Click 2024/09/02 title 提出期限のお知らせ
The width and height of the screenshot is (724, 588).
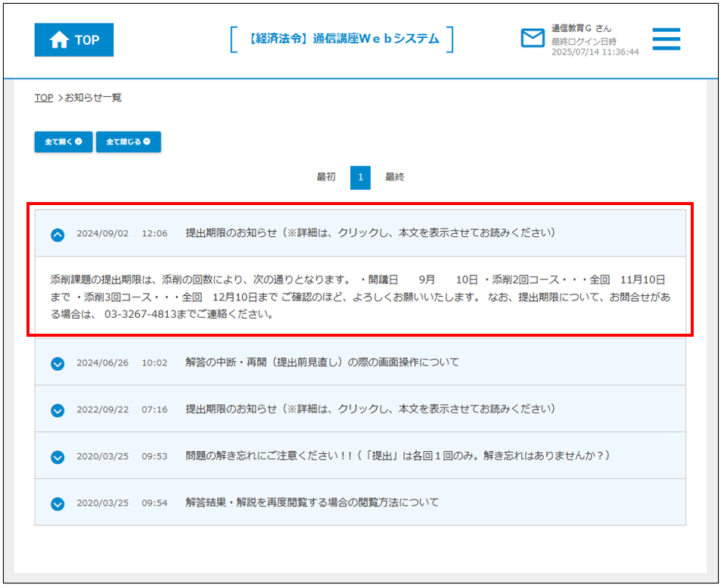click(x=370, y=233)
